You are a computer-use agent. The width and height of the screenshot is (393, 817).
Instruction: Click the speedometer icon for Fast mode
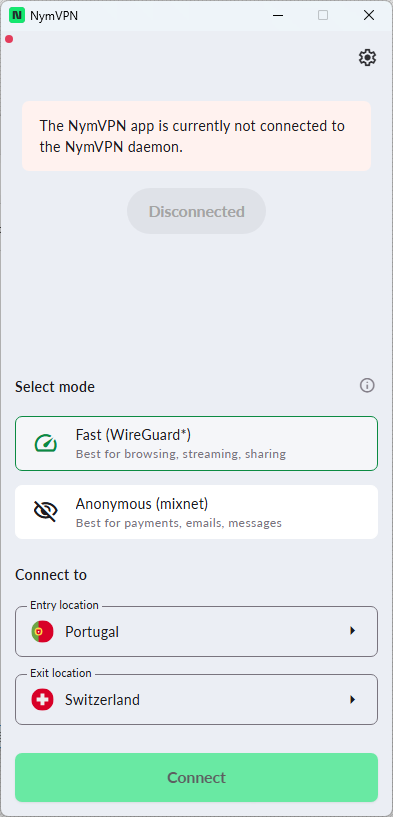(46, 443)
